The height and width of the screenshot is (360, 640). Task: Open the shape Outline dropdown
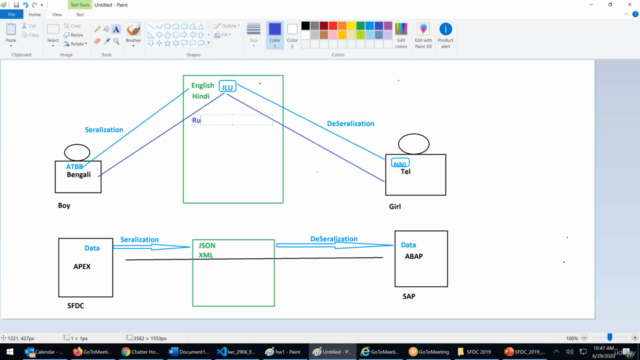coord(227,26)
